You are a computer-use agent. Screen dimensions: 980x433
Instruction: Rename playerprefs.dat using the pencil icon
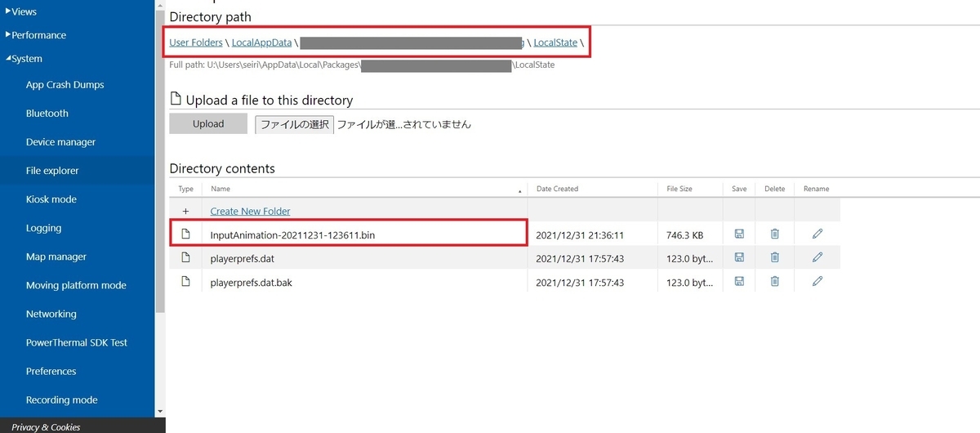coord(817,257)
